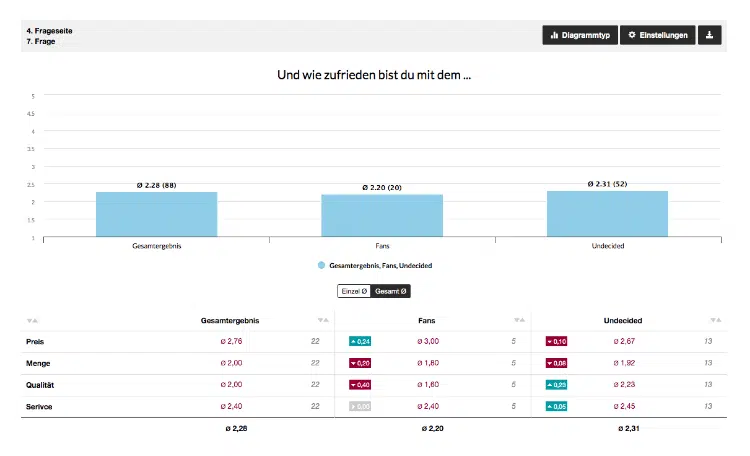Sort by Gesamtergebnis column arrows
The width and height of the screenshot is (750, 456).
point(323,320)
